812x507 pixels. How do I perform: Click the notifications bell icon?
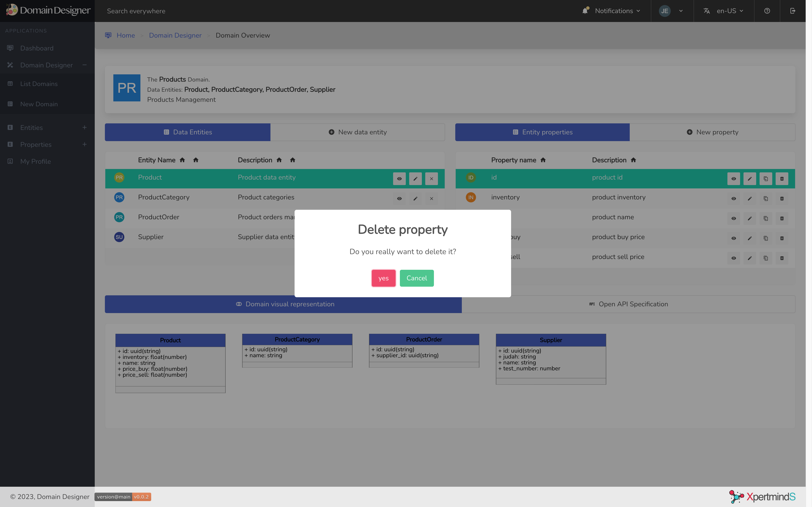[585, 11]
